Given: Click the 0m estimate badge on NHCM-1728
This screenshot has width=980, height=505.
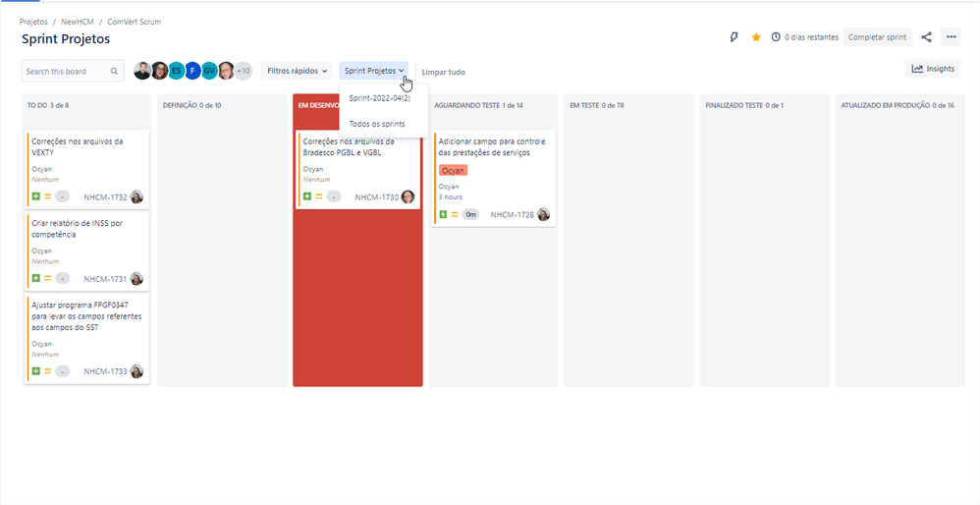Looking at the screenshot, I should pyautogui.click(x=470, y=215).
